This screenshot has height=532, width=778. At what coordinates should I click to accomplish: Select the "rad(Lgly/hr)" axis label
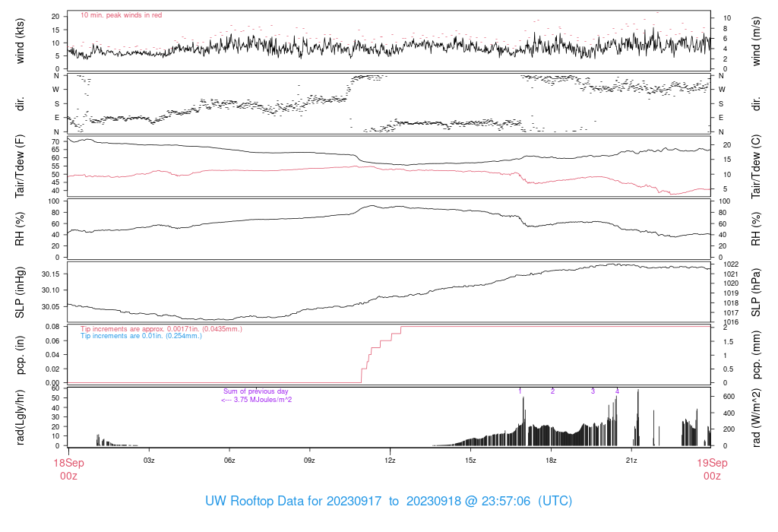click(20, 417)
